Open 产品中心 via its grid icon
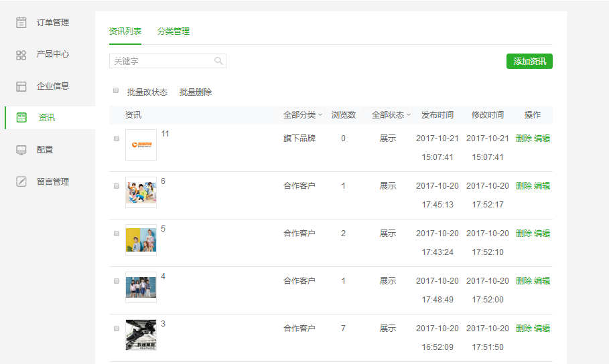Screen dimensions: 609x364 [x=21, y=55]
